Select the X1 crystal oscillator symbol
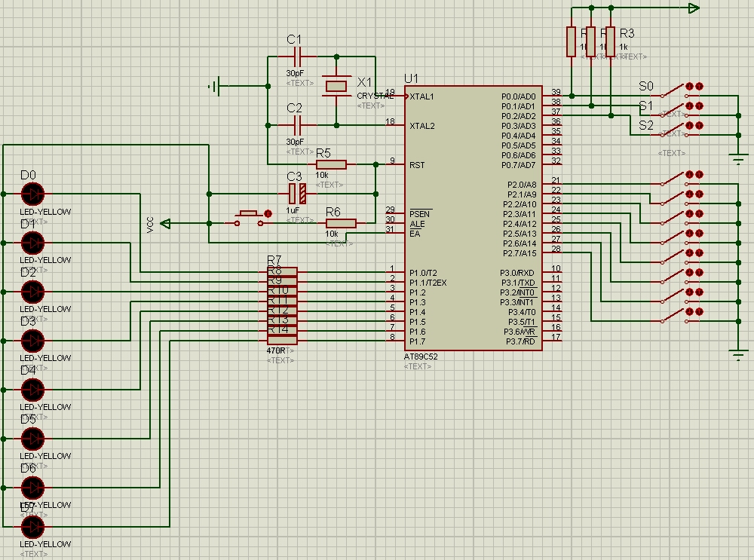The image size is (754, 560). click(336, 86)
